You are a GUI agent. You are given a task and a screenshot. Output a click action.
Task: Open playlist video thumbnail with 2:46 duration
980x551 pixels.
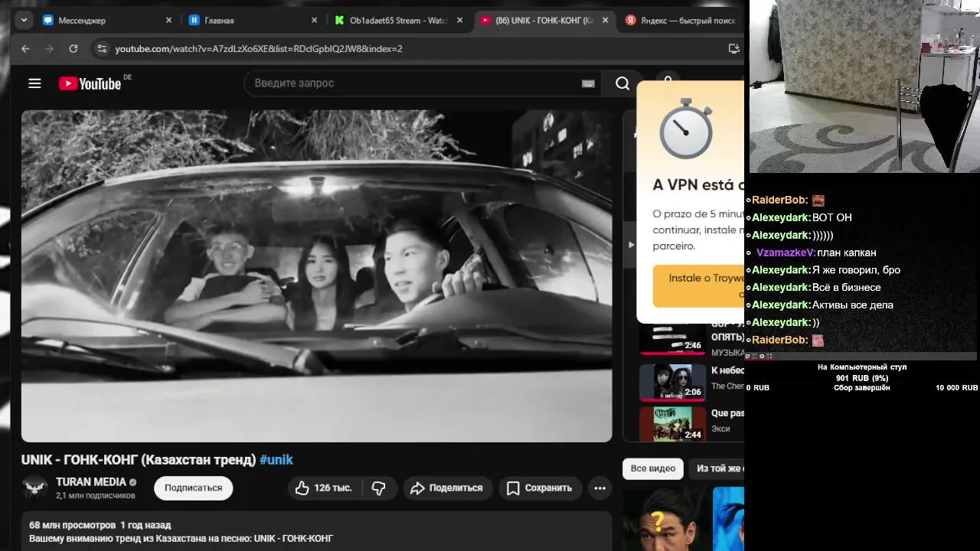(x=672, y=337)
